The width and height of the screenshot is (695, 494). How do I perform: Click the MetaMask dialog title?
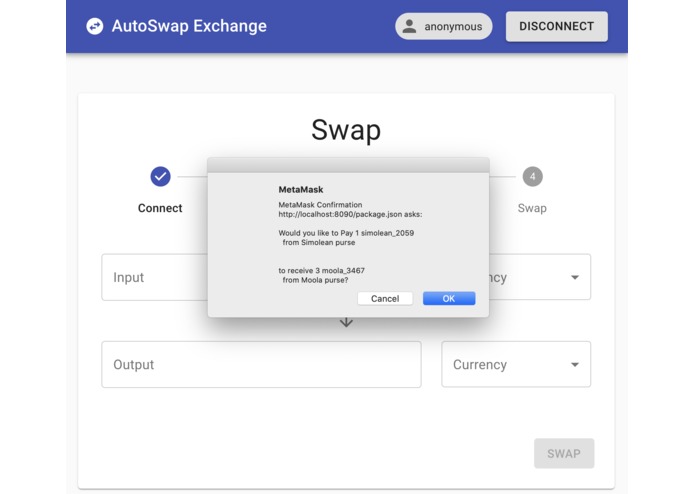301,190
